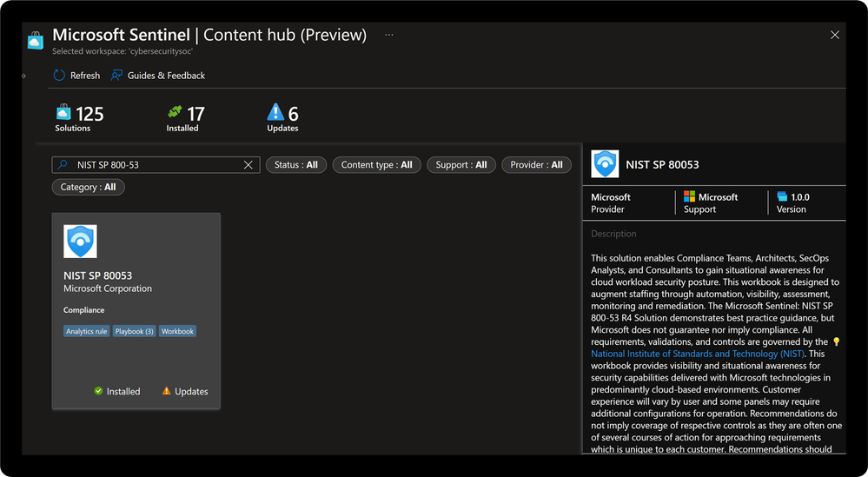Click the shield icon on the NIST SP 80053 card
Image resolution: width=868 pixels, height=477 pixels.
click(x=80, y=242)
